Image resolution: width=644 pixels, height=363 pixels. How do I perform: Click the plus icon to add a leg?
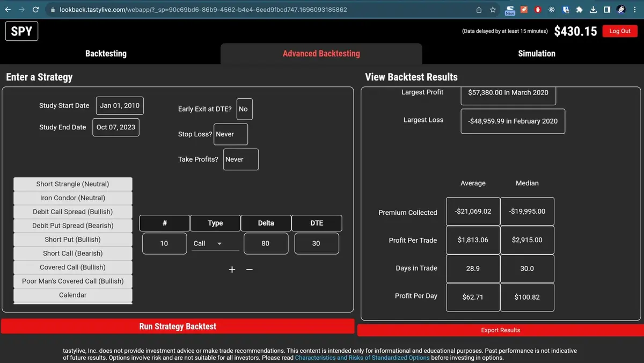pyautogui.click(x=232, y=270)
